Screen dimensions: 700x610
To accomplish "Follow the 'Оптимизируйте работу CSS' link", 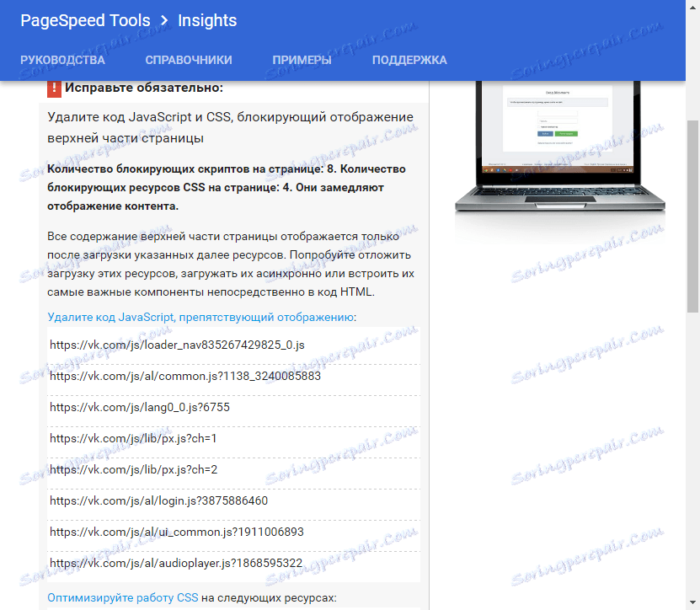I will point(123,597).
